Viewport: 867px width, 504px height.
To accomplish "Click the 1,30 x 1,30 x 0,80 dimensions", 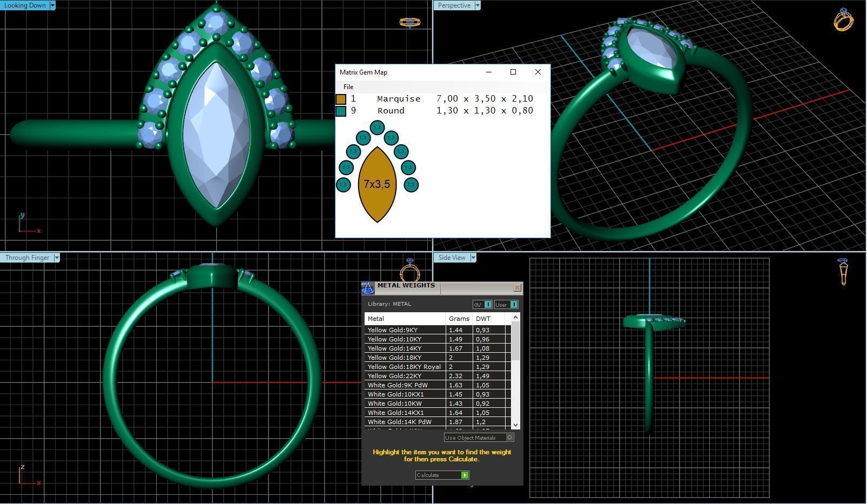I will point(485,111).
